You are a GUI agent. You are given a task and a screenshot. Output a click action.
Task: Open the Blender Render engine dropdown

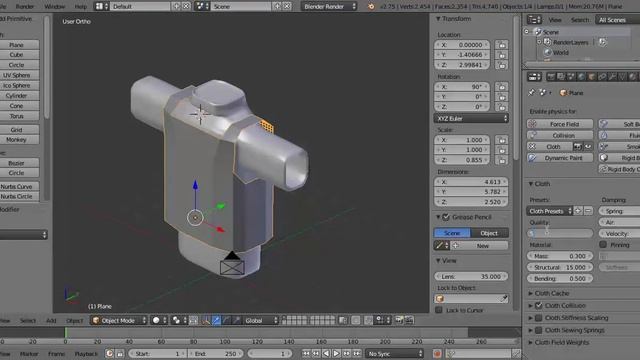(x=329, y=7)
